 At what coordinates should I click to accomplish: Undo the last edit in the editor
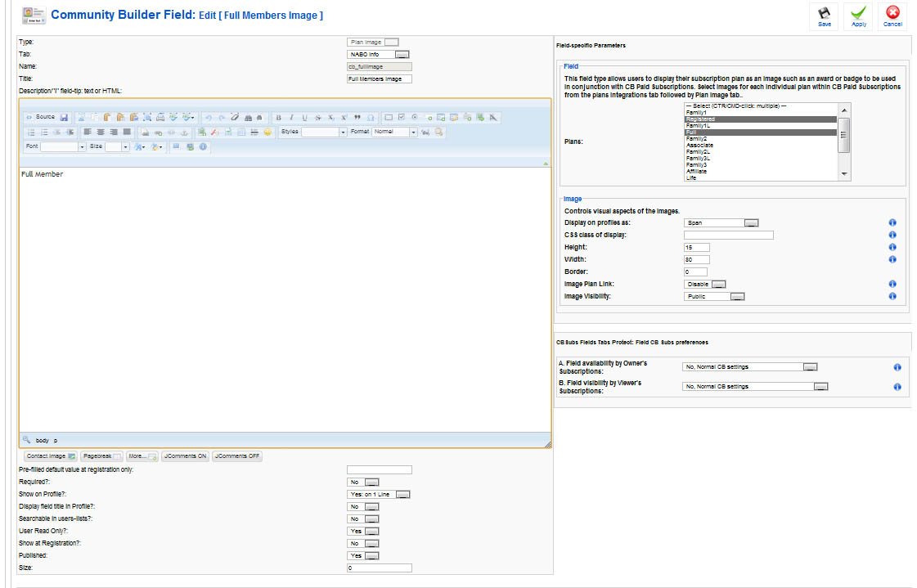point(209,118)
